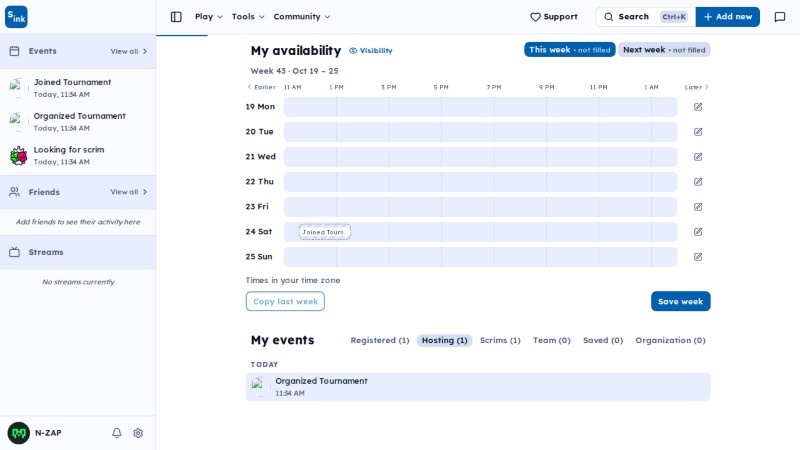Viewport: 800px width, 450px height.
Task: Click Joined Tournament sidebar image
Action: click(17, 88)
